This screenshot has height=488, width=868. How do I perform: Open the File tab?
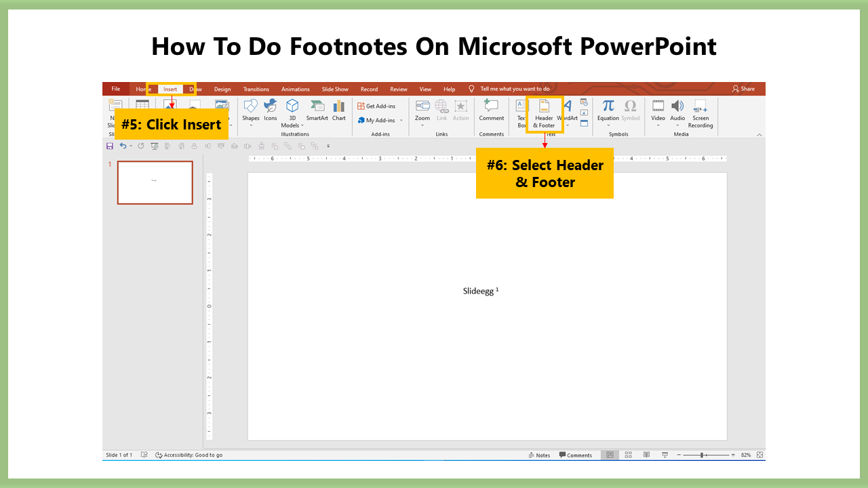coord(116,89)
